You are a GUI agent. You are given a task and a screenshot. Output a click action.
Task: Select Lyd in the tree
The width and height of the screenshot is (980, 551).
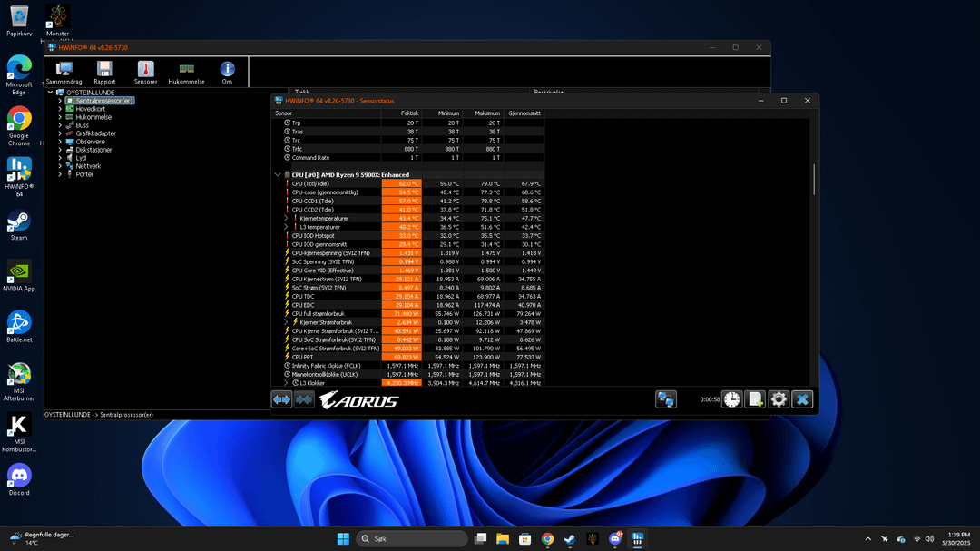pyautogui.click(x=82, y=158)
